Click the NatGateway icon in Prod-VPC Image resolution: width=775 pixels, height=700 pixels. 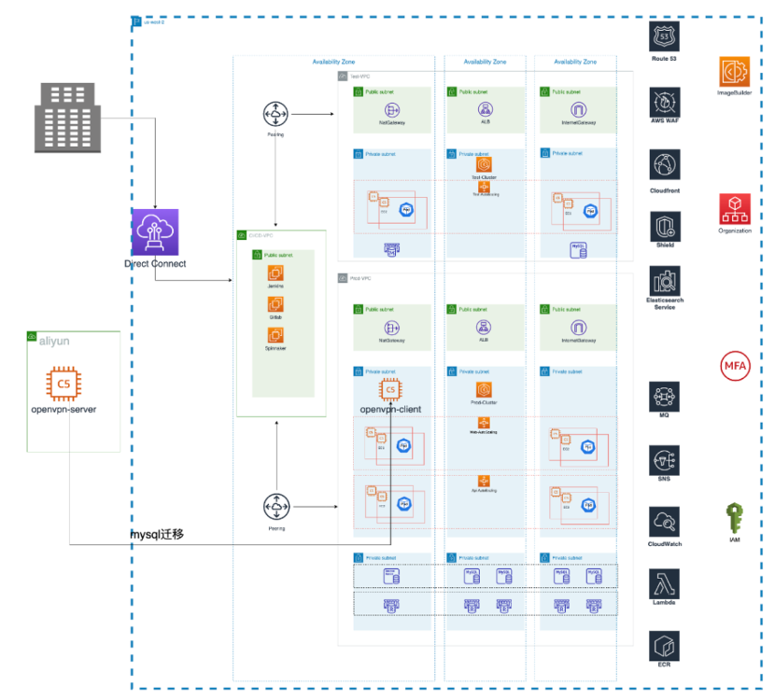pos(392,328)
